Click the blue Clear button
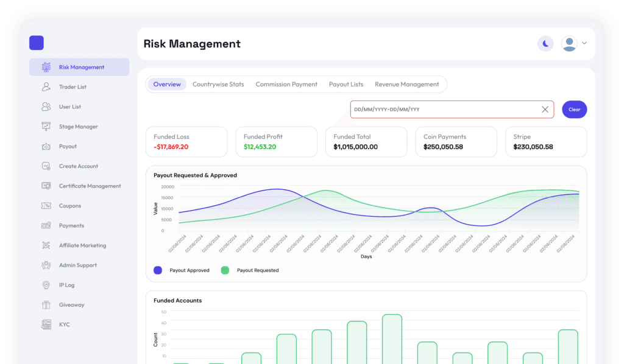Viewport: 624px width, 364px height. coord(574,110)
